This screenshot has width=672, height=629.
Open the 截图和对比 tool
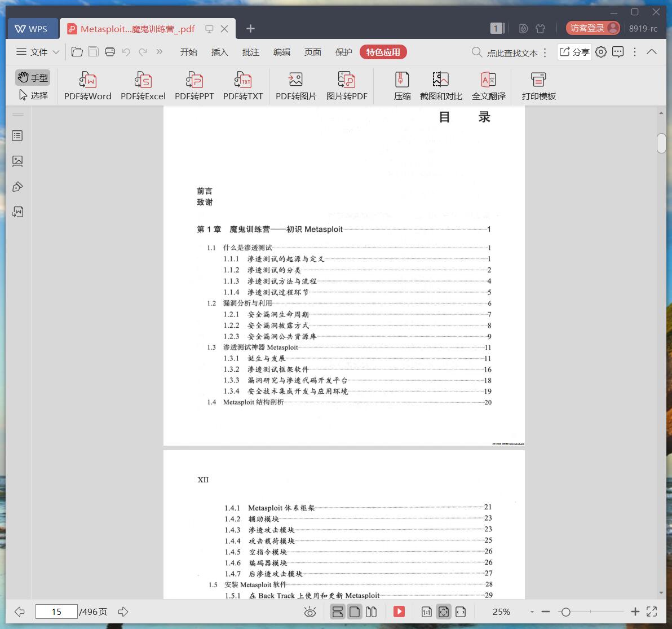coord(440,86)
